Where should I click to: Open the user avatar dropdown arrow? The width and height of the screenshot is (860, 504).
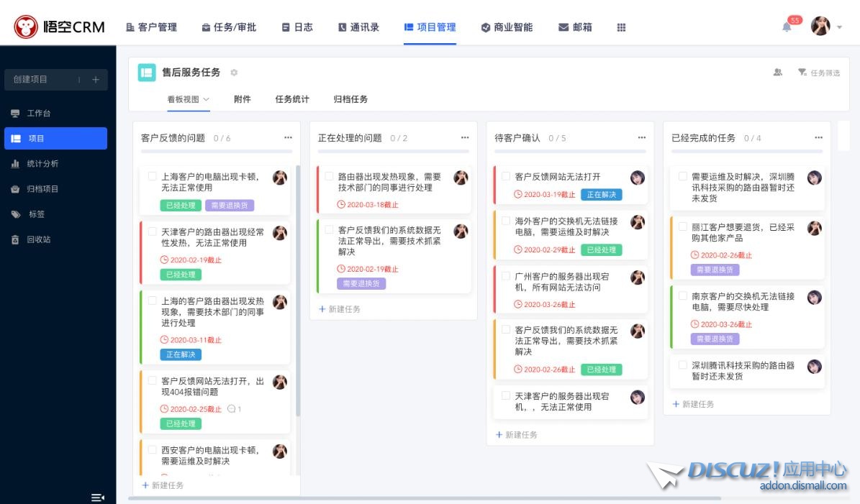click(839, 27)
